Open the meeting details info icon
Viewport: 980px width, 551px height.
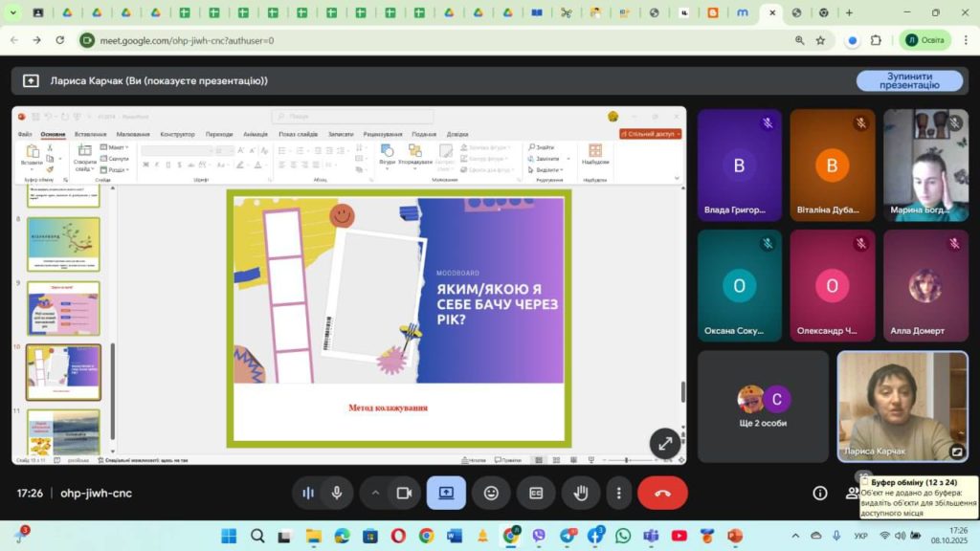[x=820, y=493]
